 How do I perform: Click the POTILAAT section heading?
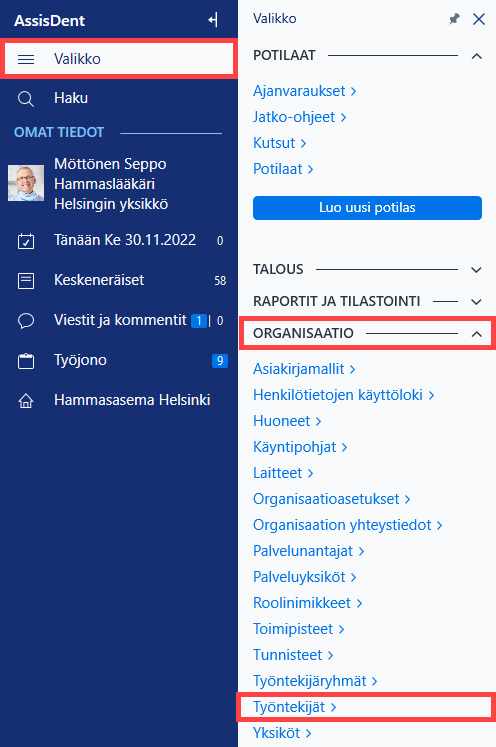284,56
